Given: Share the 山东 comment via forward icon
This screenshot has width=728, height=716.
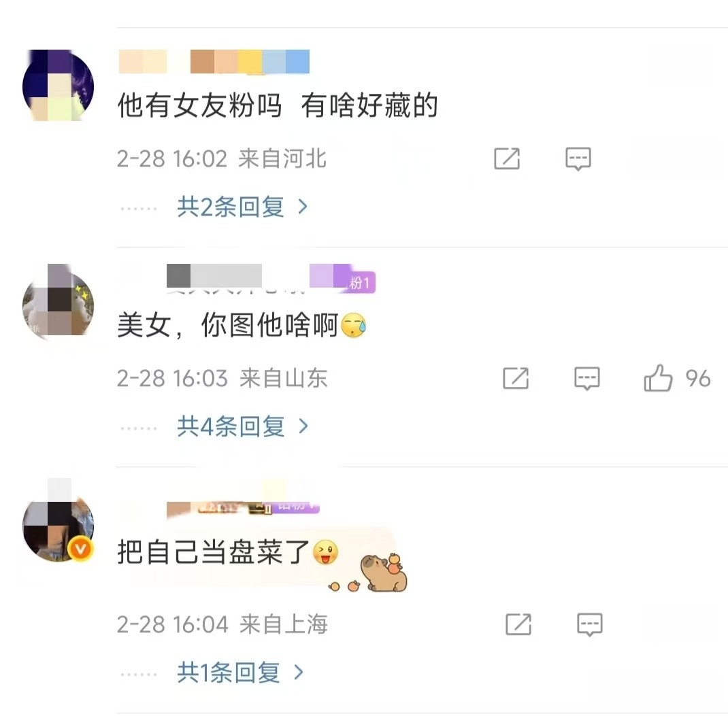Looking at the screenshot, I should click(516, 378).
